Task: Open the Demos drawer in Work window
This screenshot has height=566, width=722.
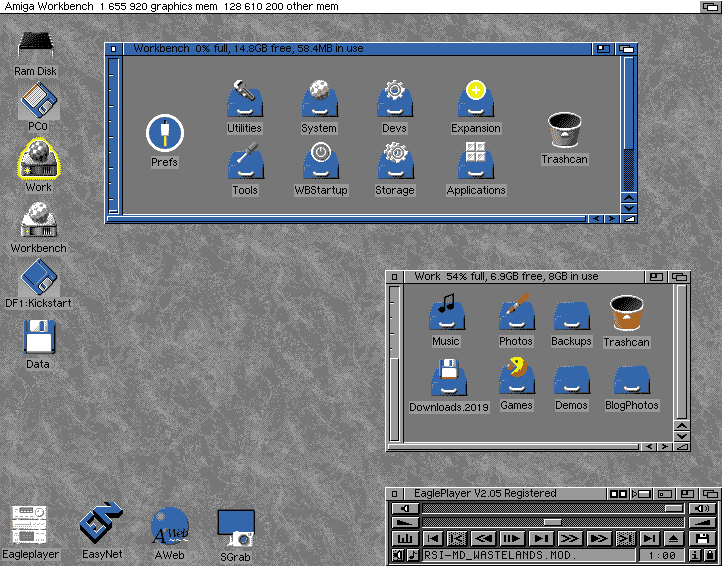Action: pyautogui.click(x=571, y=388)
